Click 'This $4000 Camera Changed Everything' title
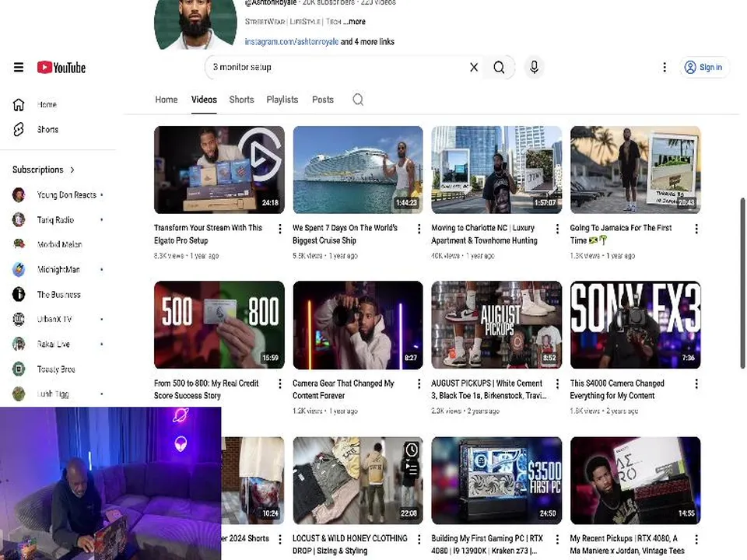 [617, 389]
